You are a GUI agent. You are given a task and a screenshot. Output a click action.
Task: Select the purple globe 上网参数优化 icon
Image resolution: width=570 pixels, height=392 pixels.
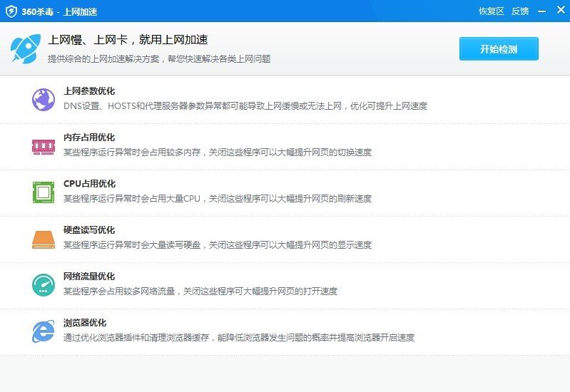pyautogui.click(x=44, y=99)
